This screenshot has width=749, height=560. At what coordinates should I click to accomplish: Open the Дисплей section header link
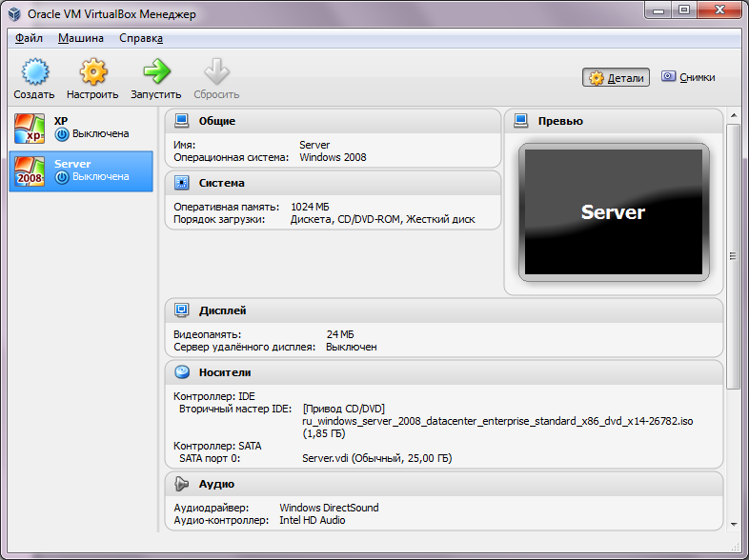pyautogui.click(x=223, y=310)
